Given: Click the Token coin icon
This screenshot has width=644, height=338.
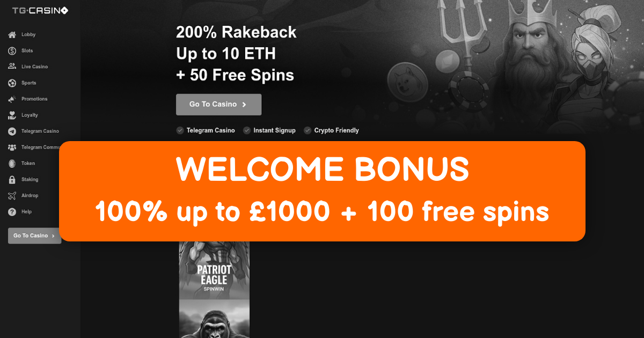Looking at the screenshot, I should tap(12, 164).
